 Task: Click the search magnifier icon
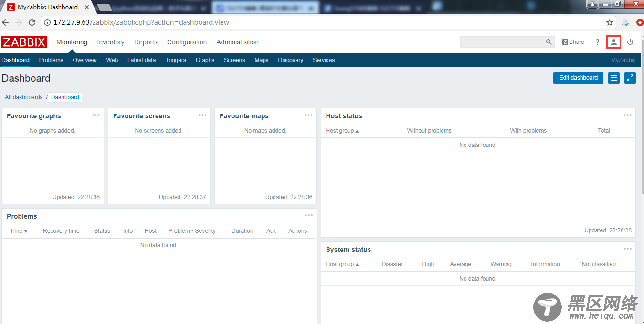pos(549,42)
